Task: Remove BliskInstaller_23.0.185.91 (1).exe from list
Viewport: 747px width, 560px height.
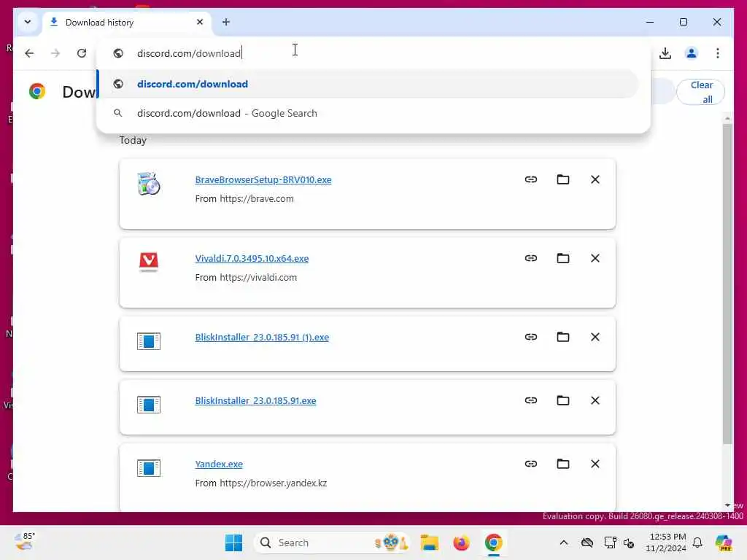Action: click(x=595, y=337)
